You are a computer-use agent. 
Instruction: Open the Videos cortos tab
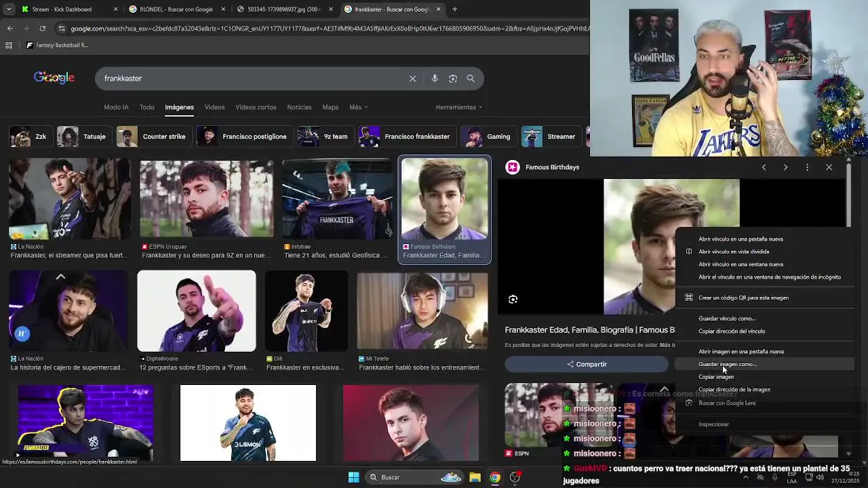click(256, 107)
